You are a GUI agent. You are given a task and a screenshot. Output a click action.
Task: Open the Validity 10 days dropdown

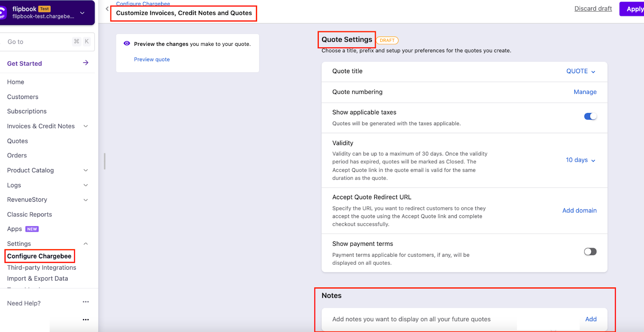(580, 160)
